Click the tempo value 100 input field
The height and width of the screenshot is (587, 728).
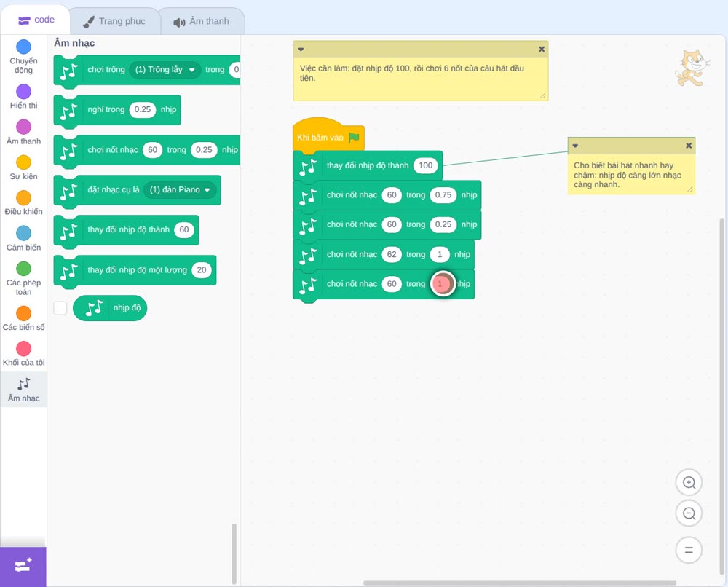point(425,165)
